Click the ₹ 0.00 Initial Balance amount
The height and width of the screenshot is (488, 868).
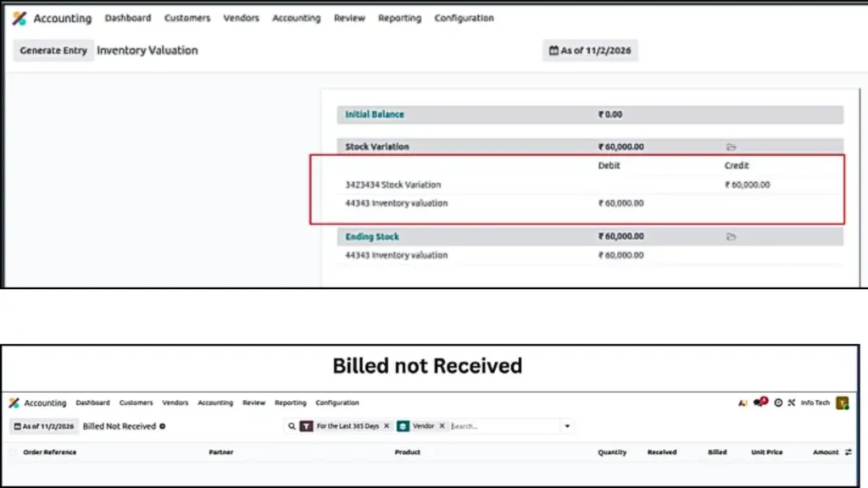tap(609, 114)
